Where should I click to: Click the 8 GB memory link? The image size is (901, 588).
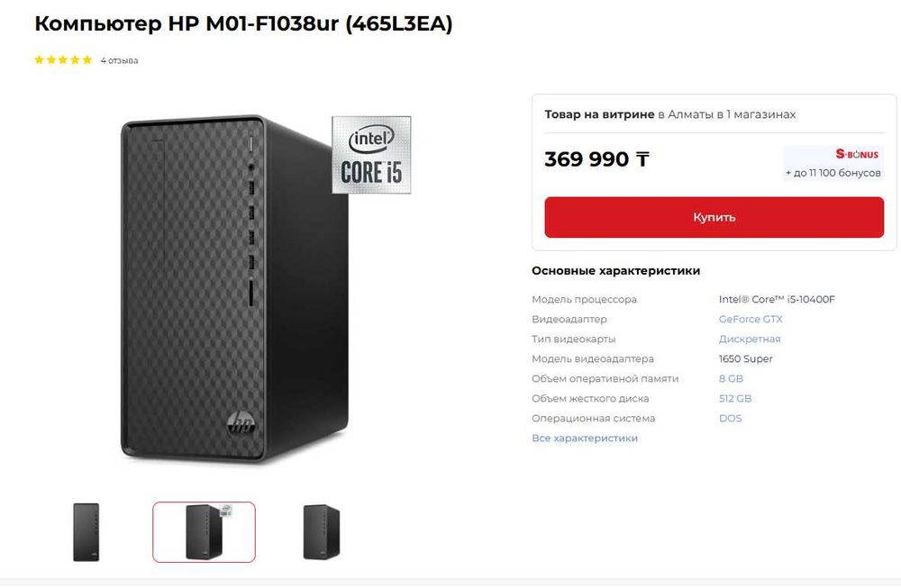tap(731, 379)
